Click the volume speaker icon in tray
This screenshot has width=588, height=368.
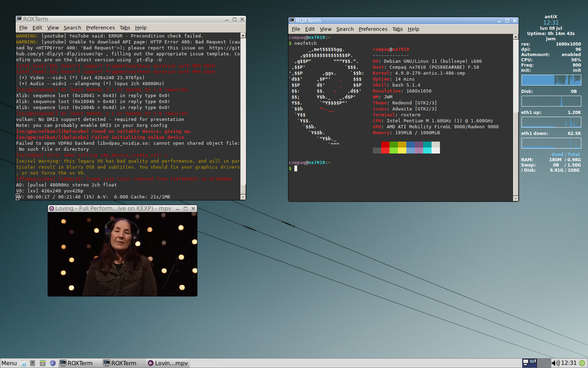click(555, 363)
